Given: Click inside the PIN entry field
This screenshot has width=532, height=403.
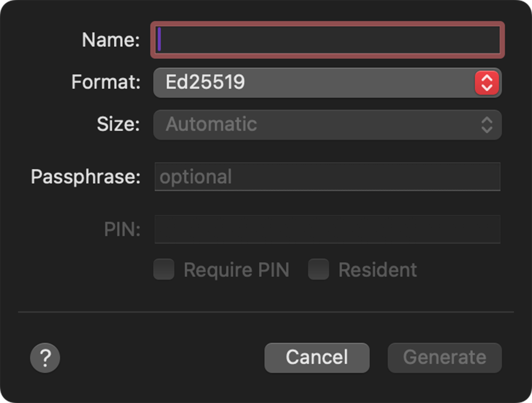Looking at the screenshot, I should pyautogui.click(x=327, y=229).
